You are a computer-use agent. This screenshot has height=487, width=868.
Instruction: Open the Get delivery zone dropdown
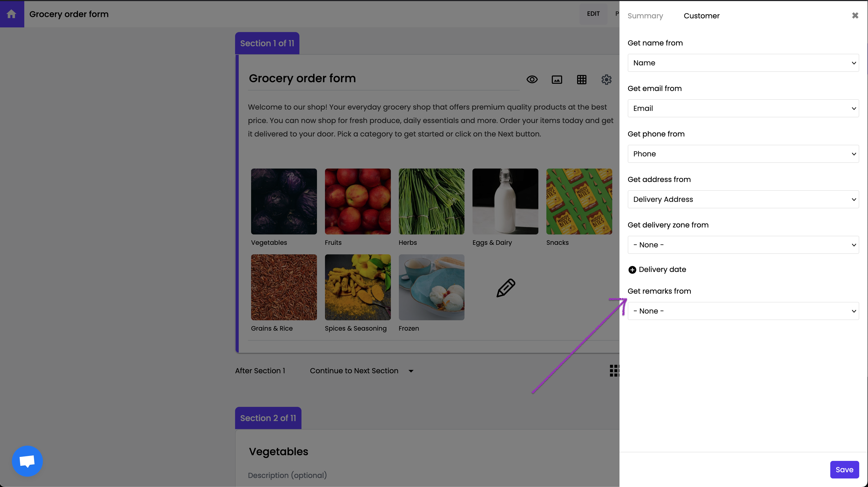[x=743, y=245]
